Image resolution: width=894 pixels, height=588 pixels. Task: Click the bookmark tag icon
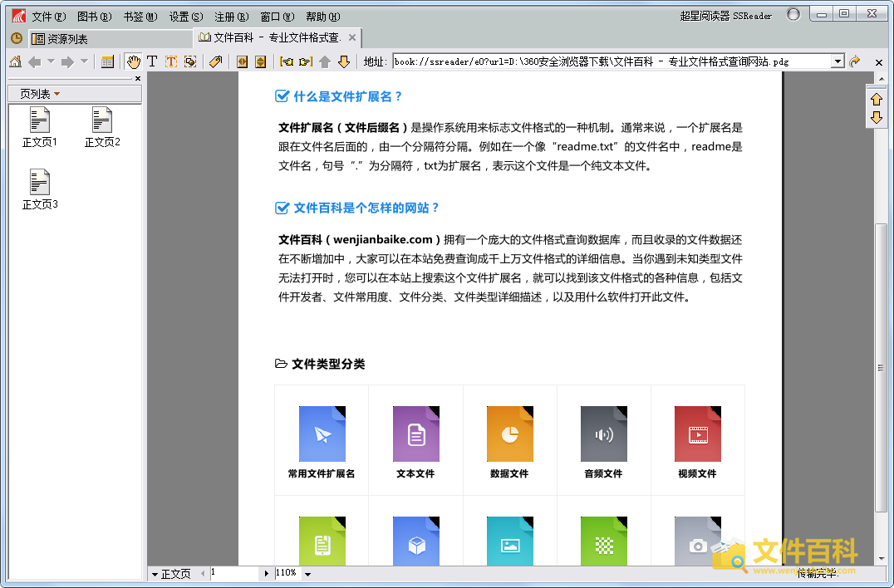pyautogui.click(x=215, y=61)
